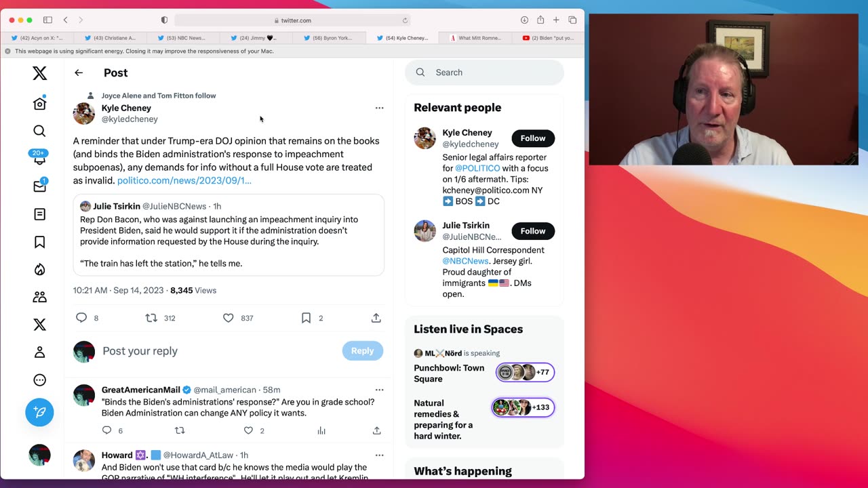Open Safari privacy report shield icon
Screen dimensions: 868x488
click(x=164, y=20)
